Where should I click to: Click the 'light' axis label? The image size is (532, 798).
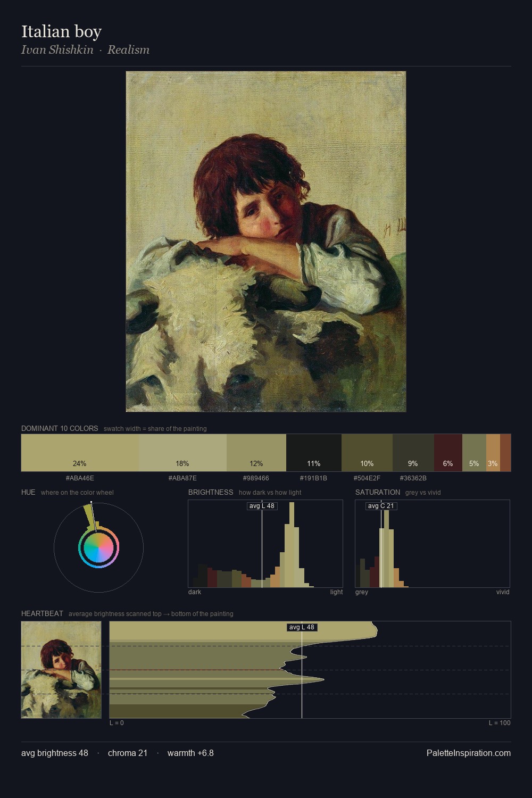click(x=336, y=592)
